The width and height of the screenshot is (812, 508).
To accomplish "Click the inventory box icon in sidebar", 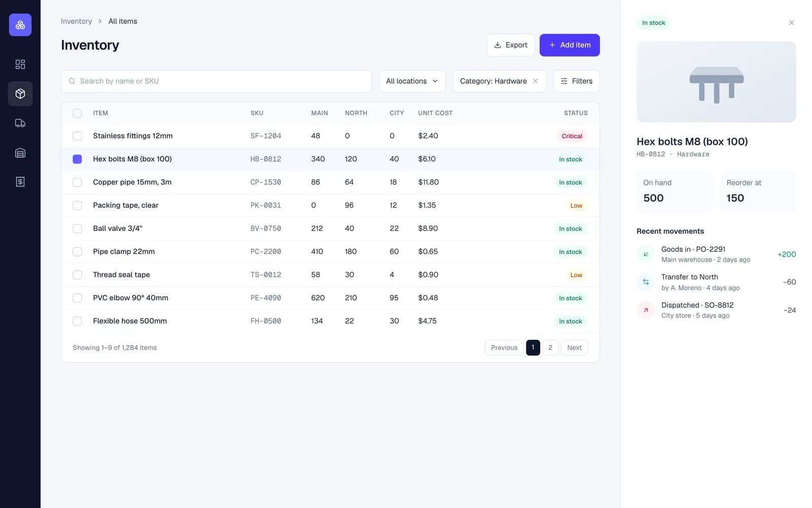I will (x=20, y=94).
